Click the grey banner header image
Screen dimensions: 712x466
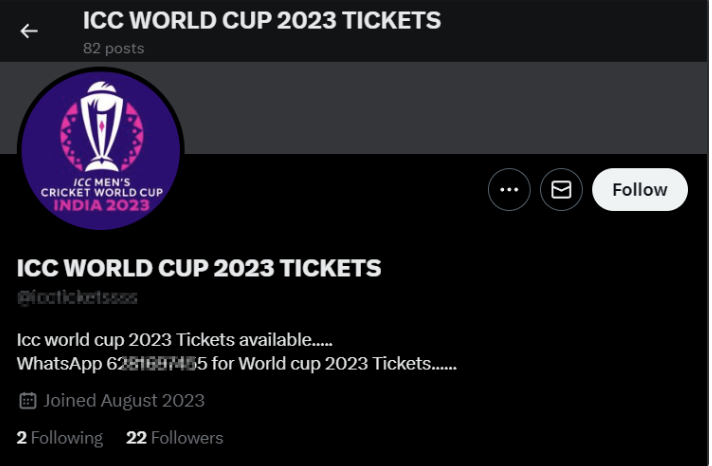point(445,108)
